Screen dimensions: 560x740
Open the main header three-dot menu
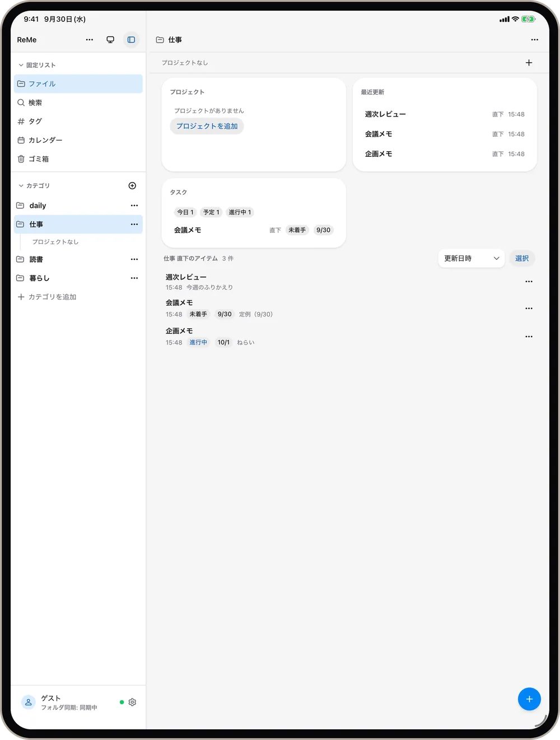pyautogui.click(x=535, y=40)
